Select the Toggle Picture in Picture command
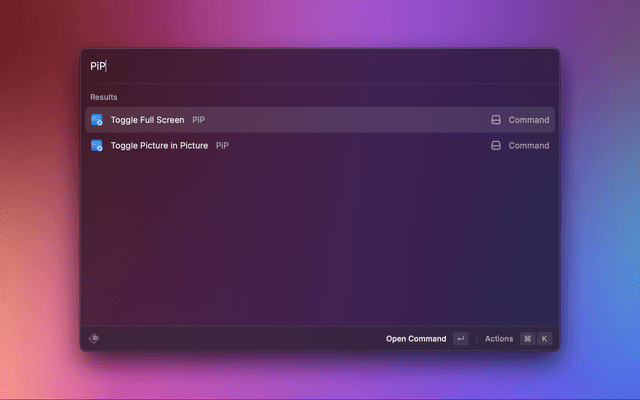 159,146
